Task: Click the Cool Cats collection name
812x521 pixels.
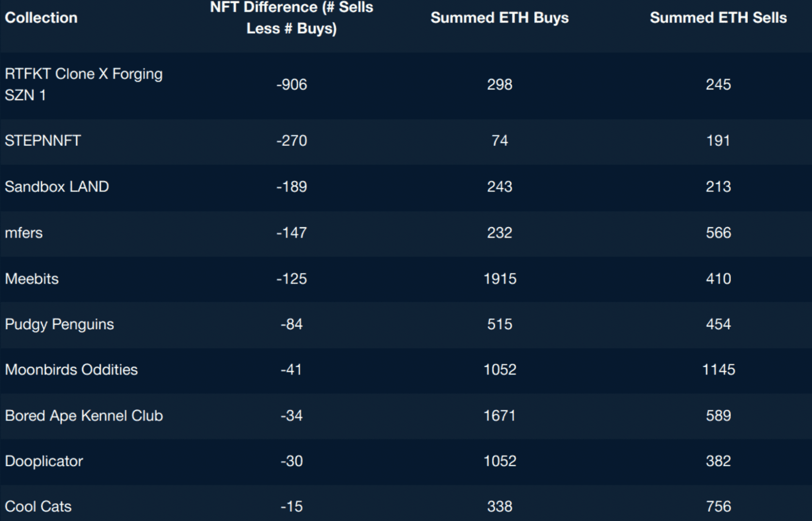Action: [38, 506]
